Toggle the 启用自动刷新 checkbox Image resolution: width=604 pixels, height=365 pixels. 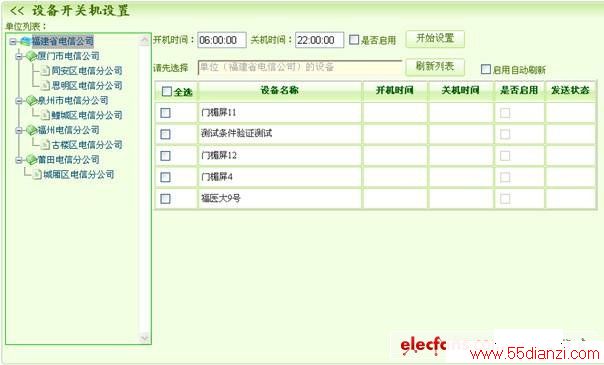coord(486,69)
